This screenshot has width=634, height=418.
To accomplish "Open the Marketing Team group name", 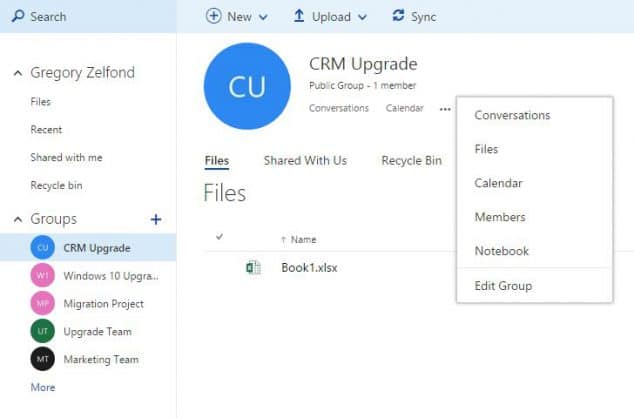I will (x=101, y=360).
